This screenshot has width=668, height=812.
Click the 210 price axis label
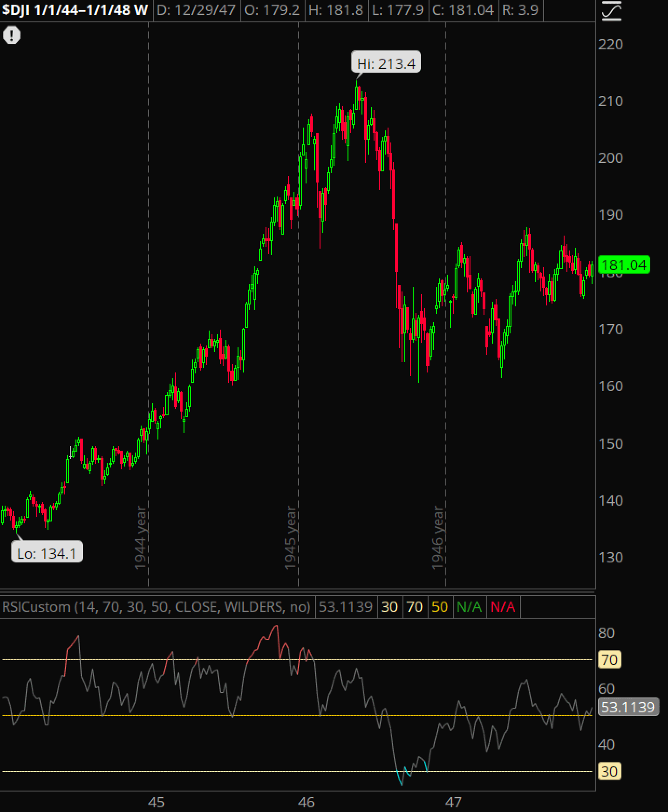coord(610,101)
